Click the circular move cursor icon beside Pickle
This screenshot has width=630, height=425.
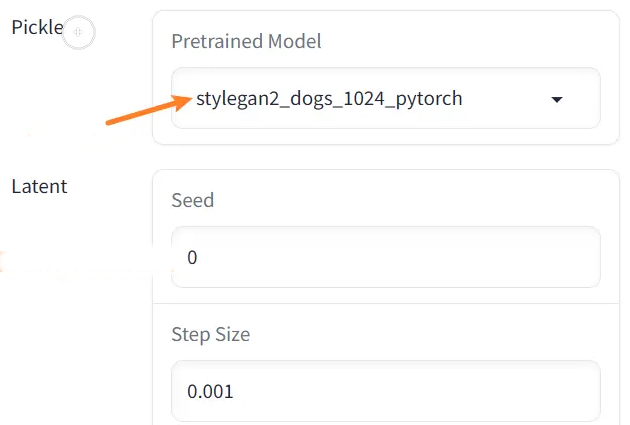pyautogui.click(x=78, y=32)
